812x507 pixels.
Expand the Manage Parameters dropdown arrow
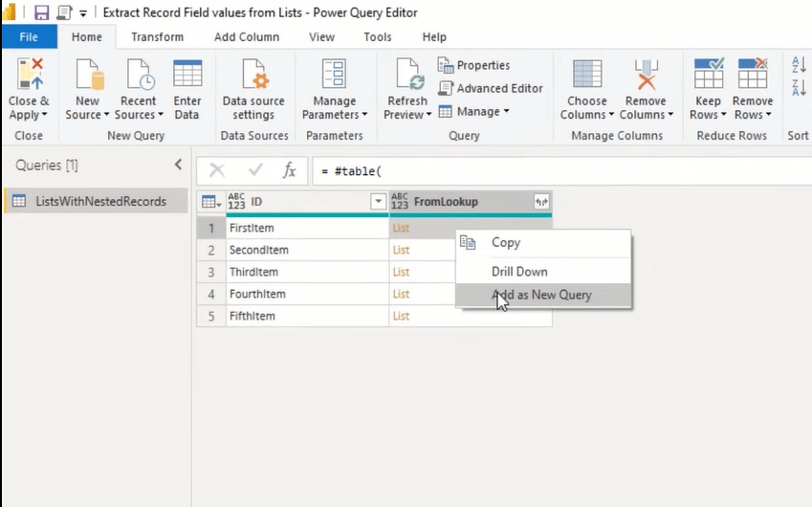pyautogui.click(x=364, y=115)
